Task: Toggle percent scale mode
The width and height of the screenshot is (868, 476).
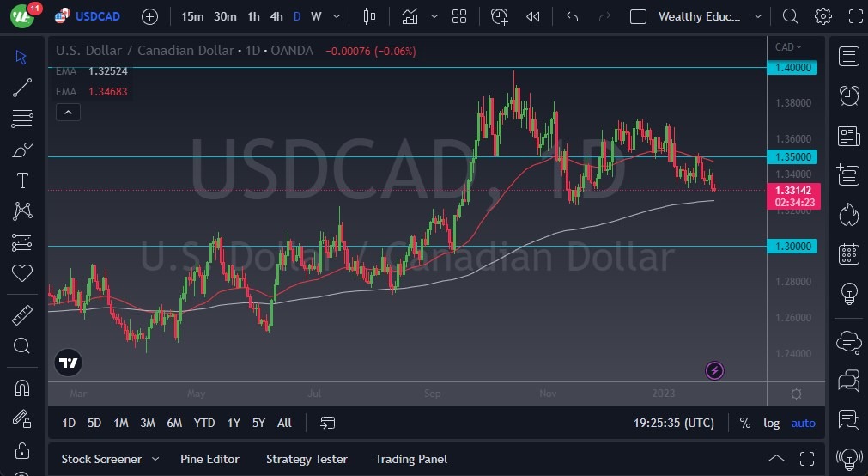Action: [745, 423]
